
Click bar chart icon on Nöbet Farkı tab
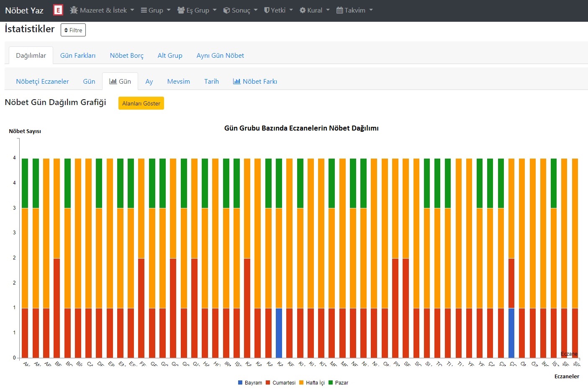point(236,81)
